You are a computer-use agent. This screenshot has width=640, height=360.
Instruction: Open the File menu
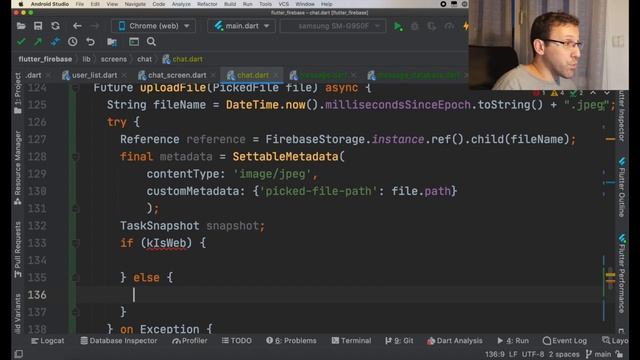(80, 4)
